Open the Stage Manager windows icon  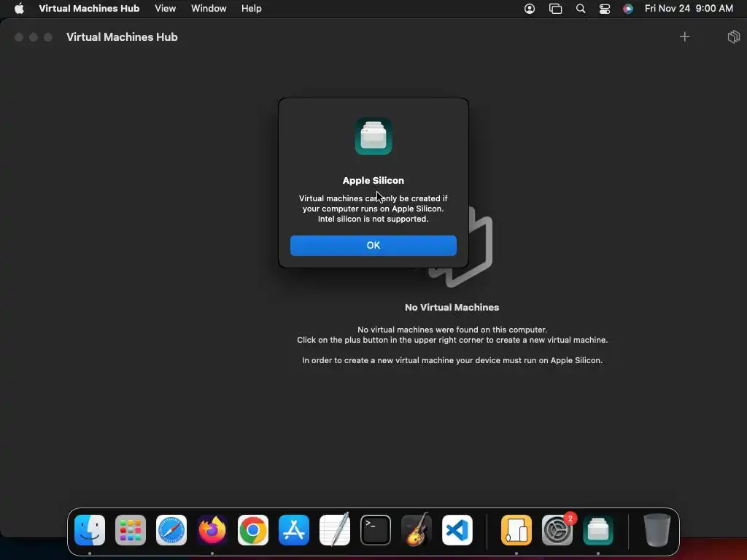pyautogui.click(x=555, y=9)
